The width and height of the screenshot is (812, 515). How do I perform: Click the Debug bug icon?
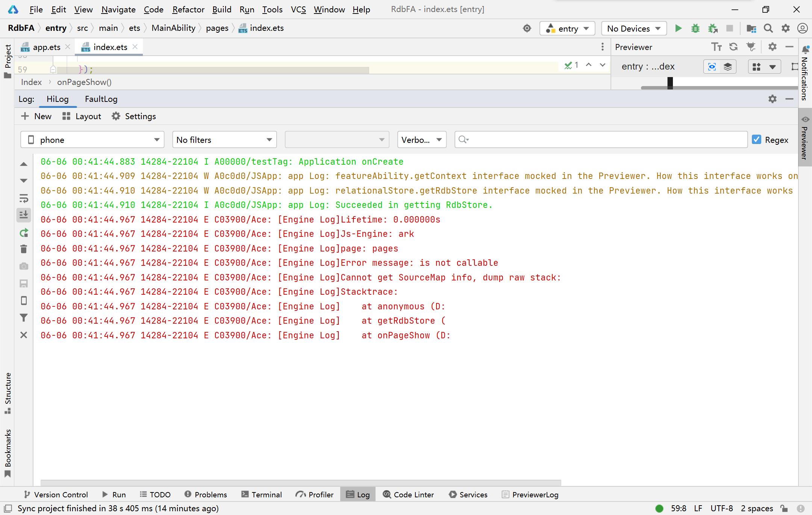695,29
